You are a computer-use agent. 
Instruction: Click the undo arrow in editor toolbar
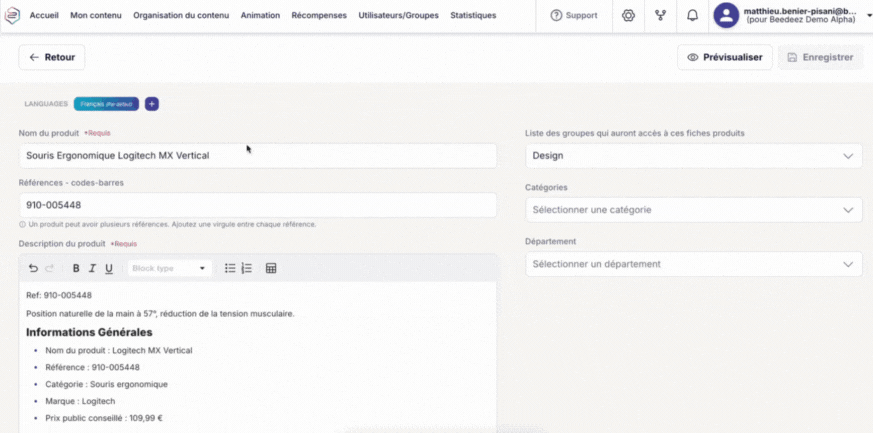click(33, 268)
